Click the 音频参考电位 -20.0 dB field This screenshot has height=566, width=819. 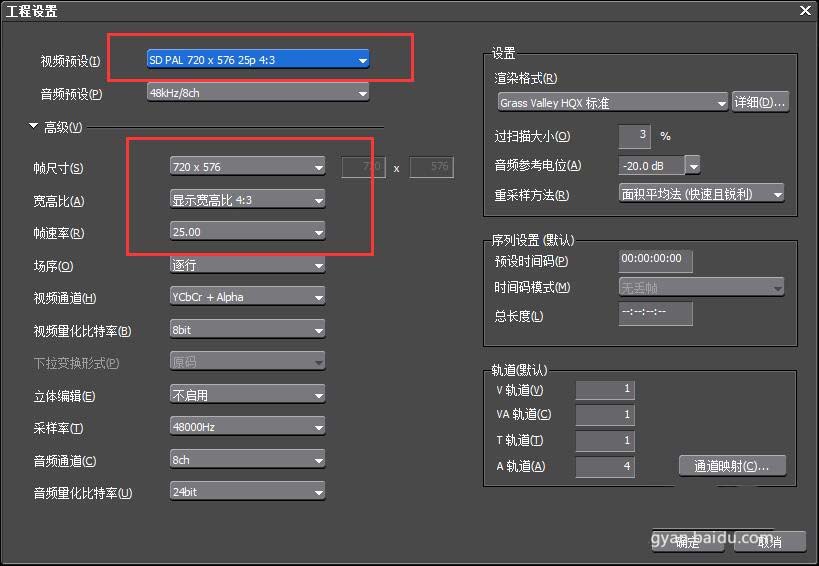point(651,166)
